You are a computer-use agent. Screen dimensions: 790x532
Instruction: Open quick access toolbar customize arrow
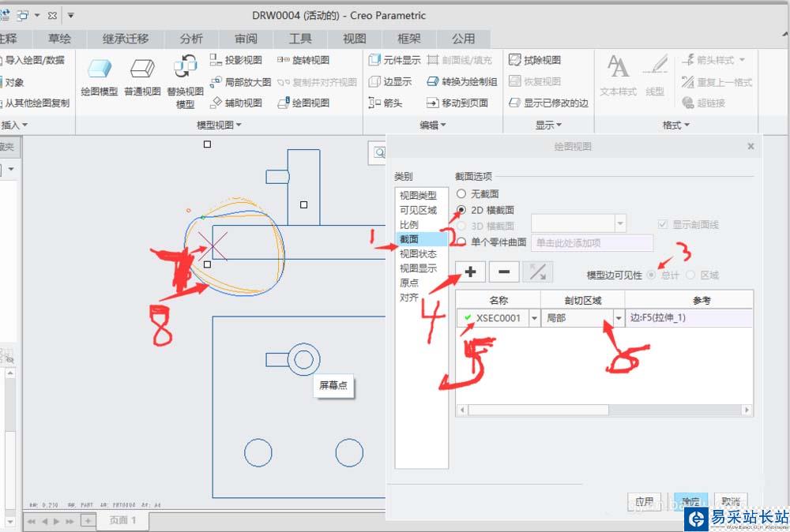pyautogui.click(x=70, y=16)
